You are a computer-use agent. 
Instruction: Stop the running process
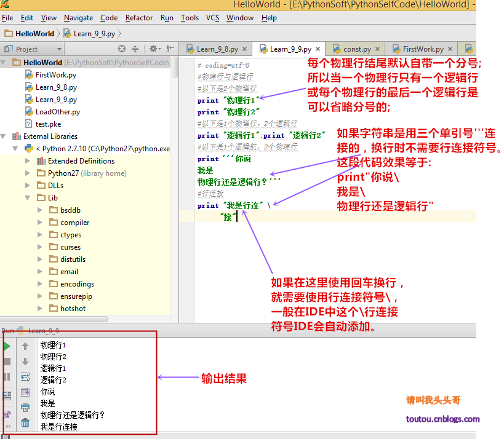coord(7,362)
